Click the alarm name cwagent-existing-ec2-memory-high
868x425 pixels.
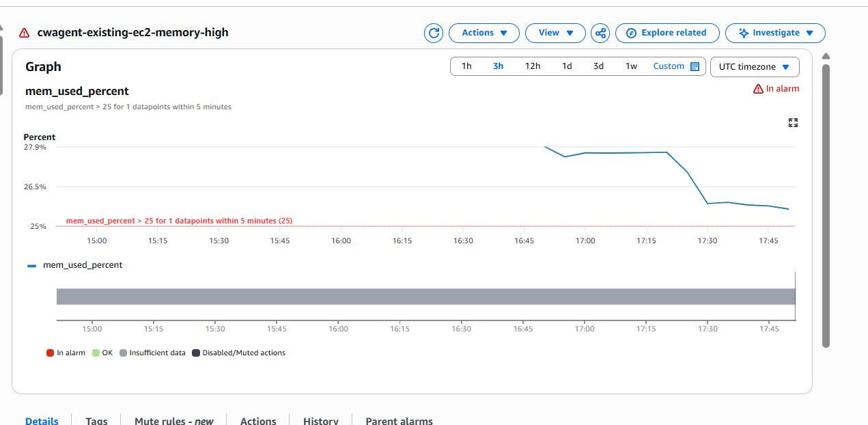pos(132,32)
